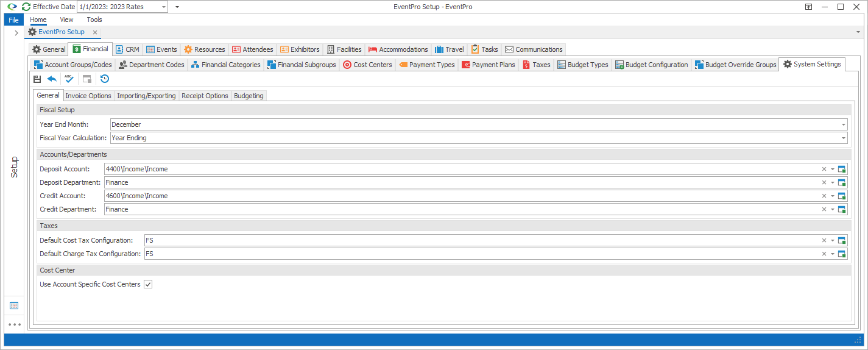Switch to the Tasks tab
This screenshot has height=350, width=868.
485,49
